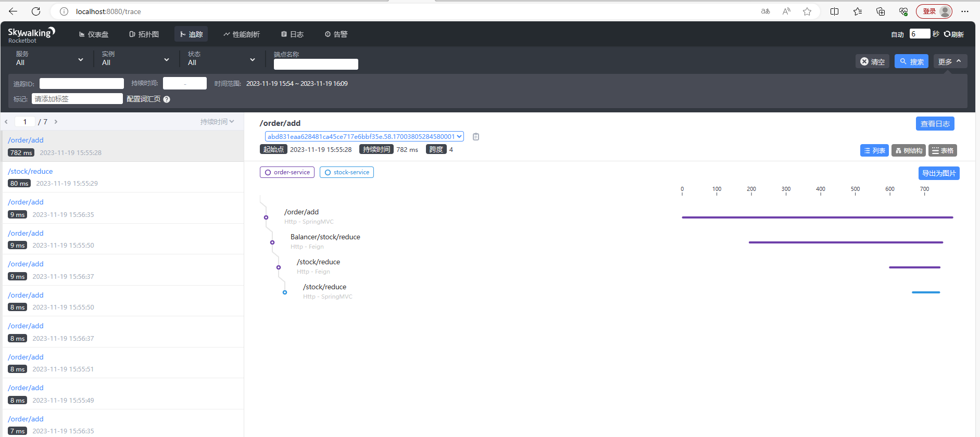This screenshot has height=437, width=980.
Task: Open the trace ID selector dropdown
Action: pyautogui.click(x=365, y=137)
